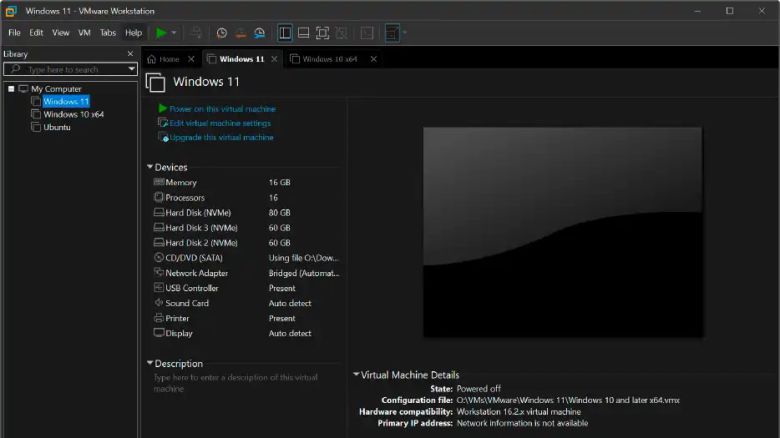Collapse the My Computer tree node
This screenshot has height=438, width=780.
(10, 89)
